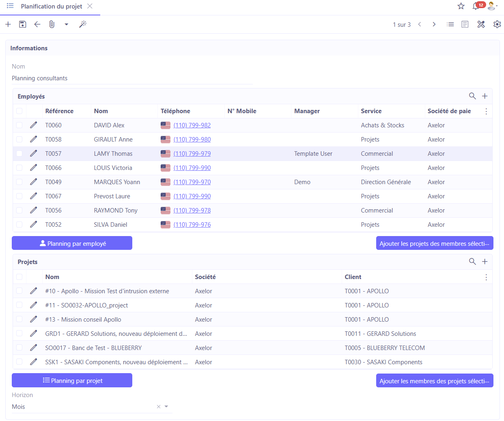Open the magic wand tools icon
The width and height of the screenshot is (504, 421).
coord(83,24)
